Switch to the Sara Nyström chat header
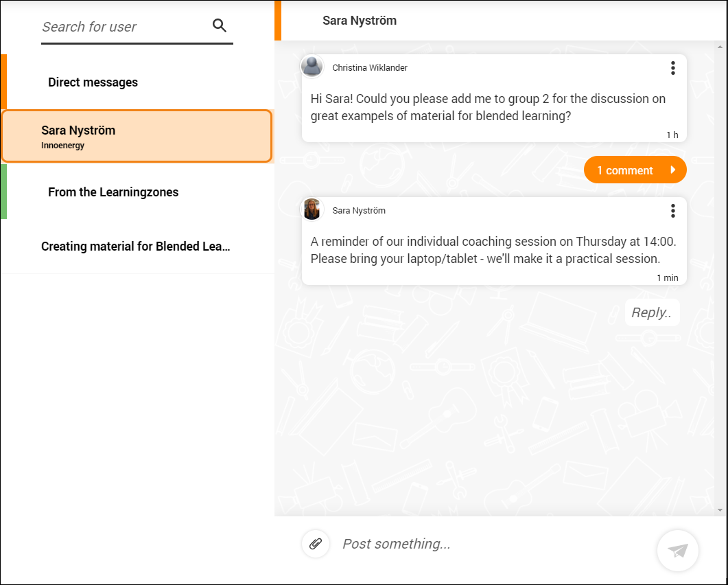This screenshot has height=585, width=728. pos(360,21)
